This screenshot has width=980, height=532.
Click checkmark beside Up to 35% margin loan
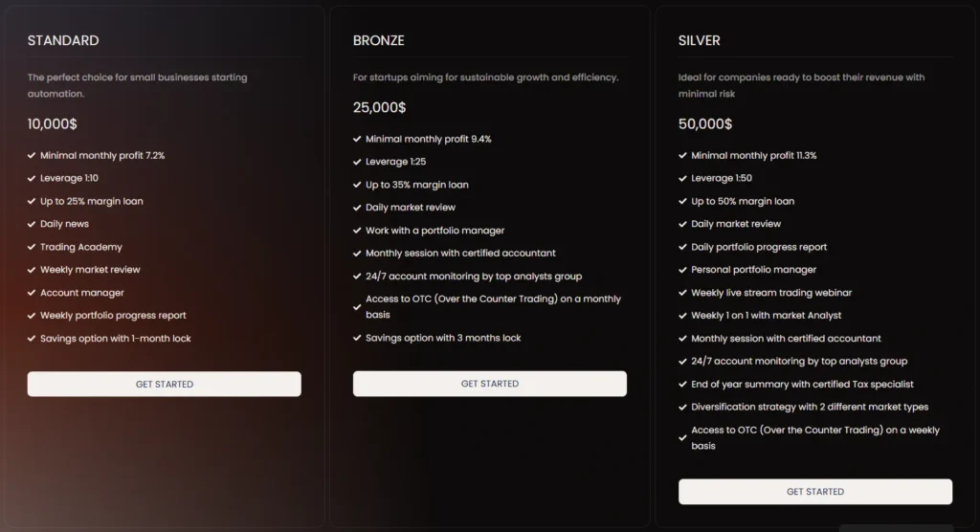pos(357,185)
